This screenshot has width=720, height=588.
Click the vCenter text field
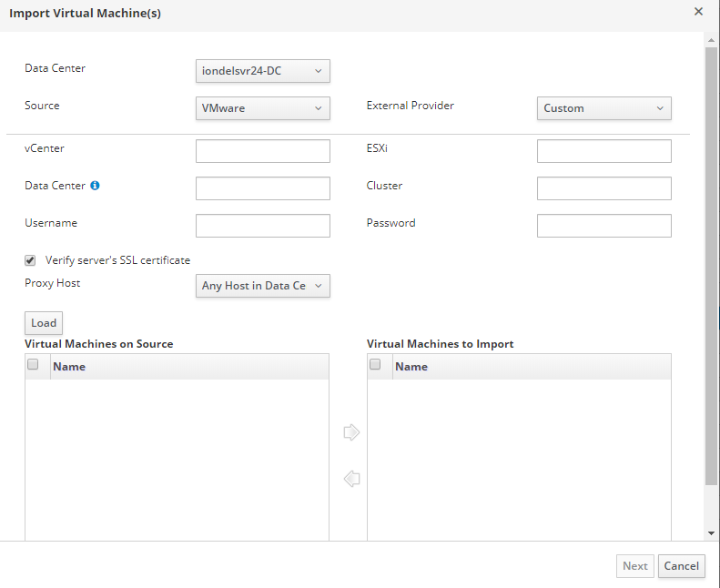click(x=262, y=151)
